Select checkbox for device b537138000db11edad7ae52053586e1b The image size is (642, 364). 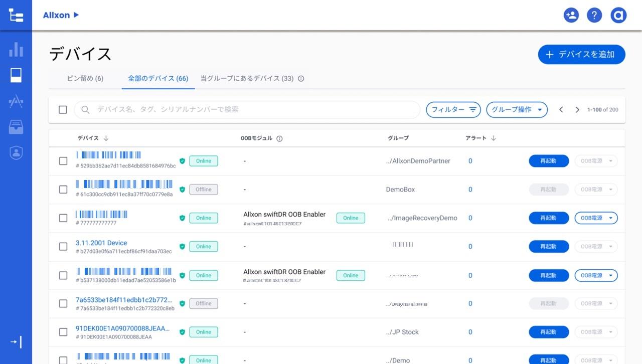click(x=63, y=275)
